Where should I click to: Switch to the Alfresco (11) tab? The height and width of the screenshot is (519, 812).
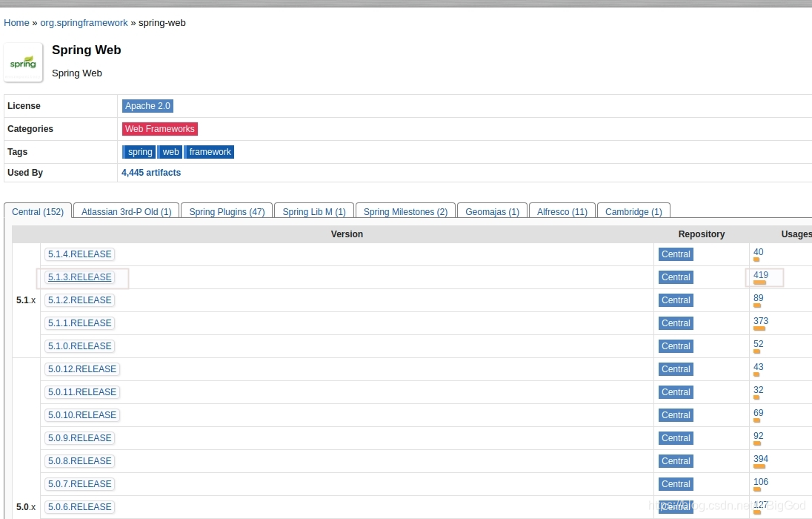tap(562, 211)
